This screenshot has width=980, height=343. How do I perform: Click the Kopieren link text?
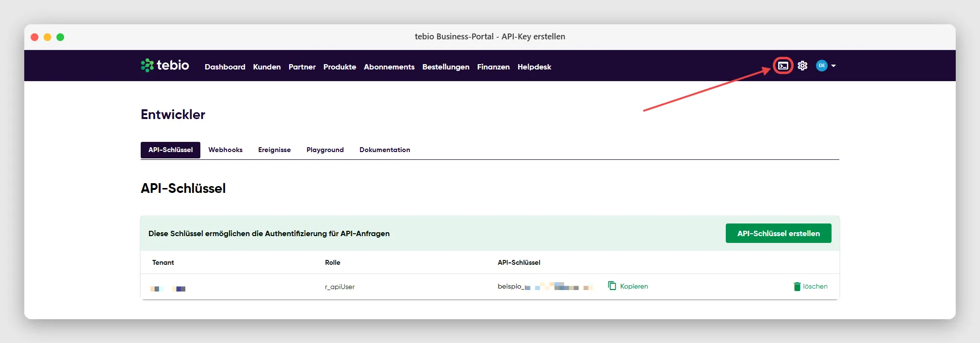point(634,286)
